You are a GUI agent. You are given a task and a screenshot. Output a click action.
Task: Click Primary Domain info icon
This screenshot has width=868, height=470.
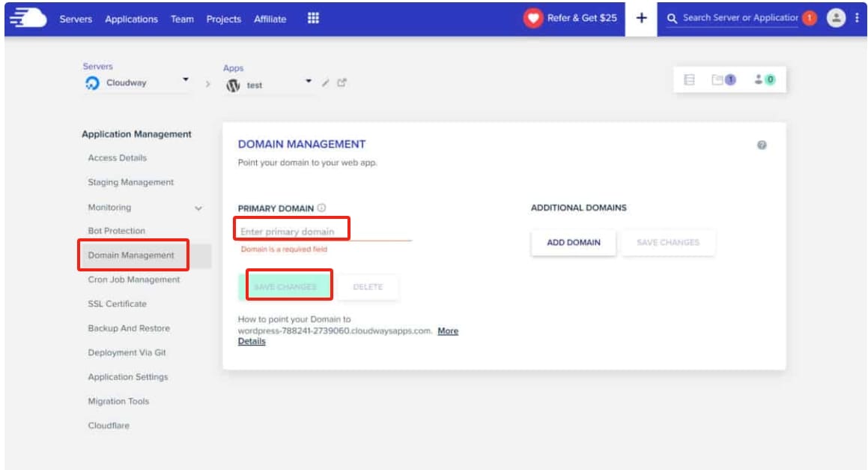tap(321, 208)
